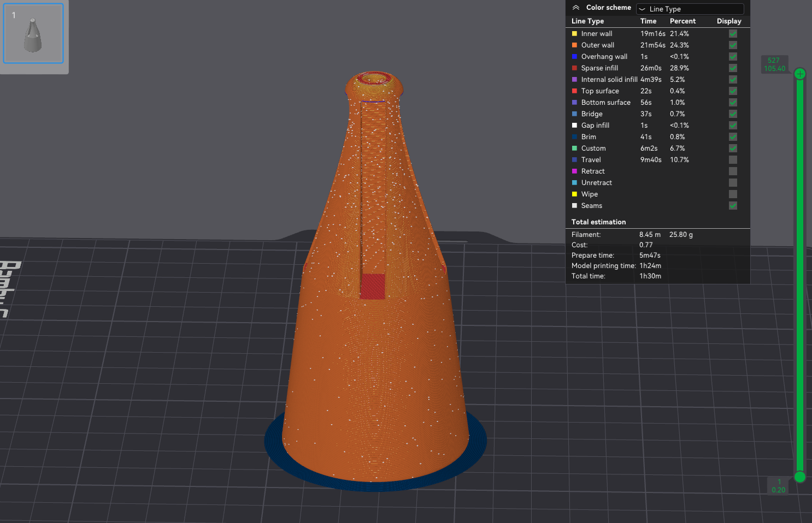Click the filament length 8.45 m
Image resolution: width=812 pixels, height=523 pixels.
(650, 234)
